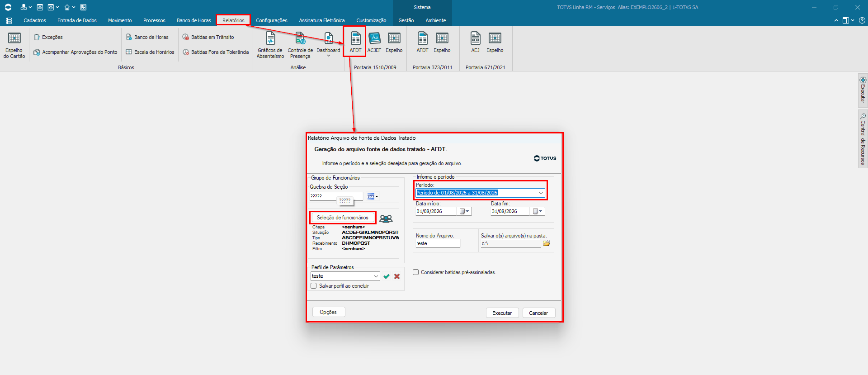Enable Considerar batidas pré-assinaladas

(416, 272)
